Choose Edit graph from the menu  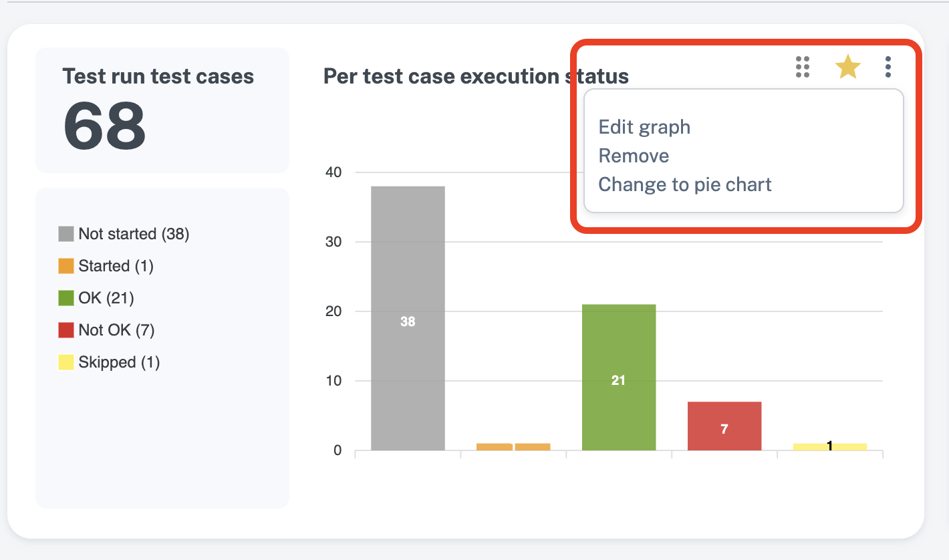(x=644, y=127)
